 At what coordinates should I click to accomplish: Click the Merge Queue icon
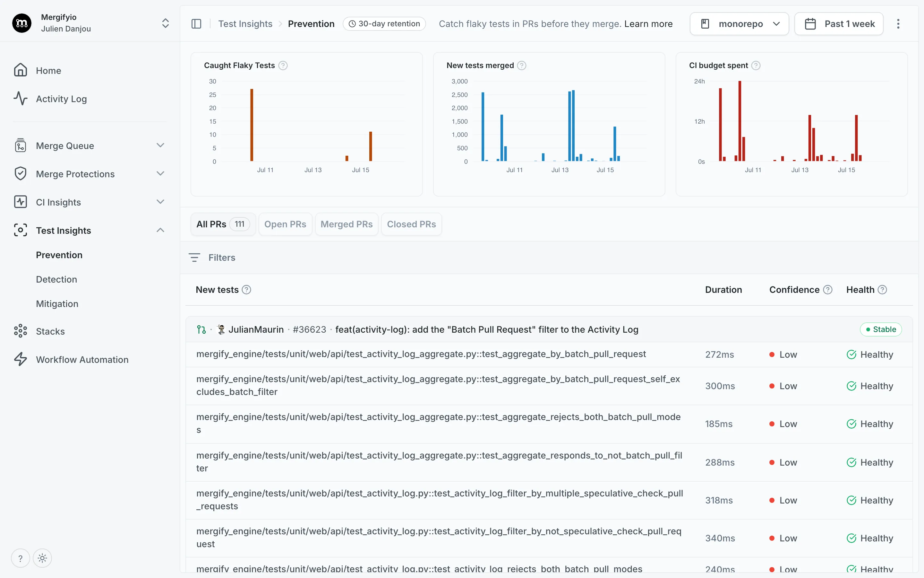point(21,146)
